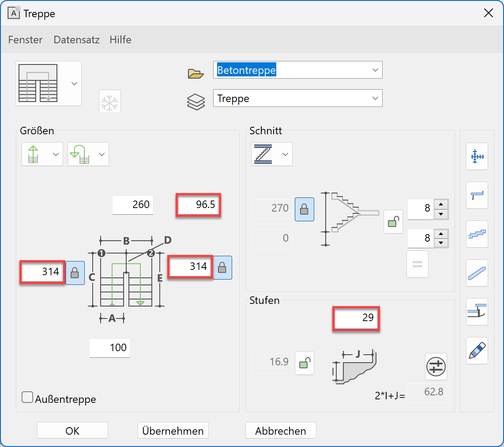Click the step depth field showing 29
Image resolution: width=504 pixels, height=447 pixels.
coord(356,318)
